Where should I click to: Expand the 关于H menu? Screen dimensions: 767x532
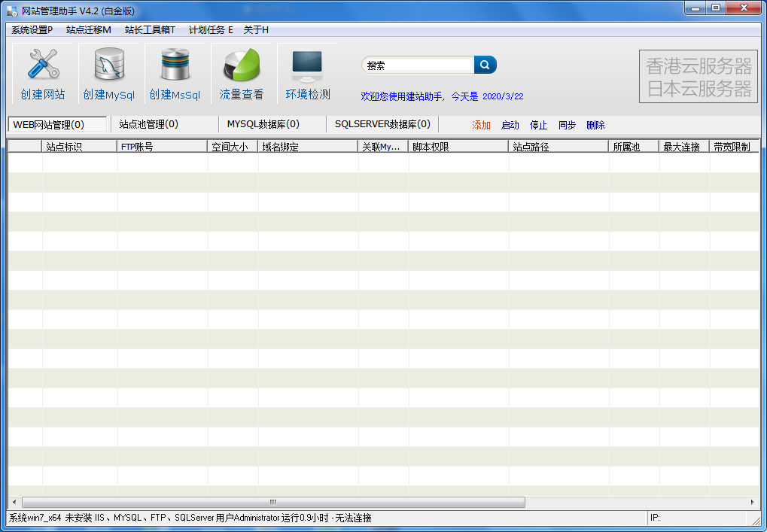256,30
